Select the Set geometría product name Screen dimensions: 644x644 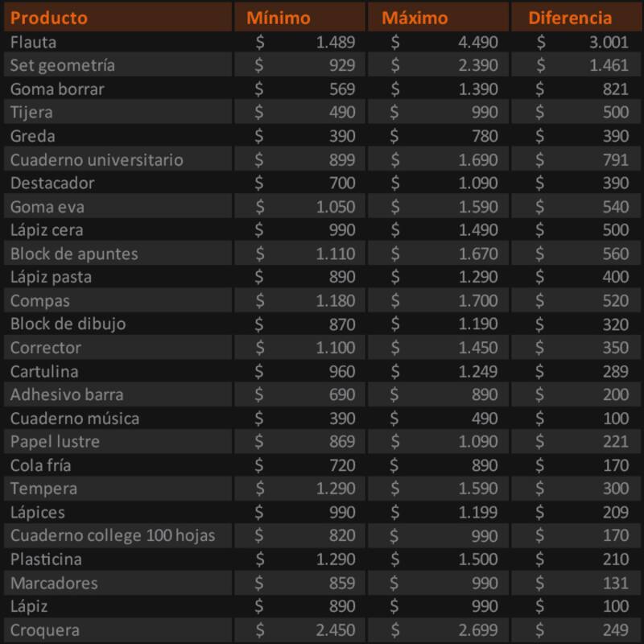pos(63,65)
